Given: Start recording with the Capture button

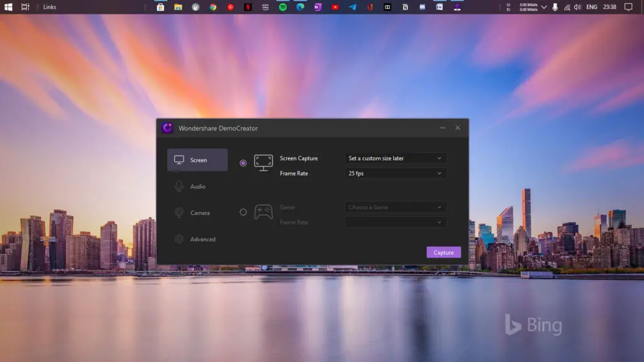Looking at the screenshot, I should coord(443,253).
